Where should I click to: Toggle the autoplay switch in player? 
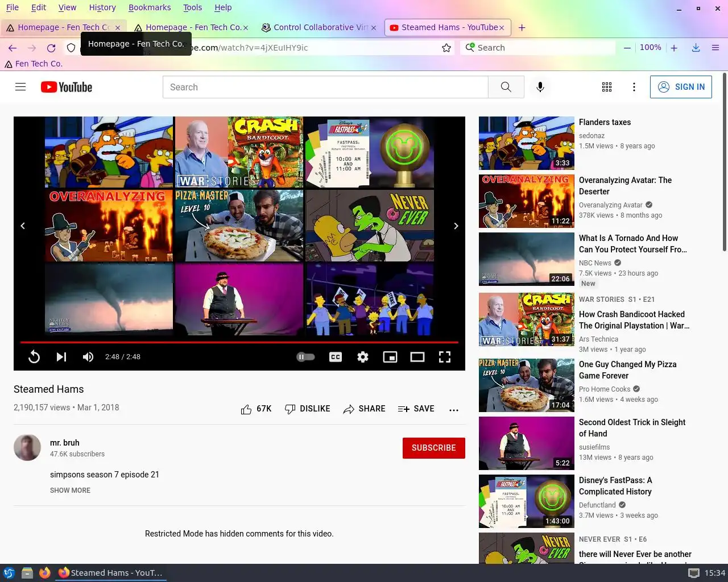pyautogui.click(x=305, y=357)
